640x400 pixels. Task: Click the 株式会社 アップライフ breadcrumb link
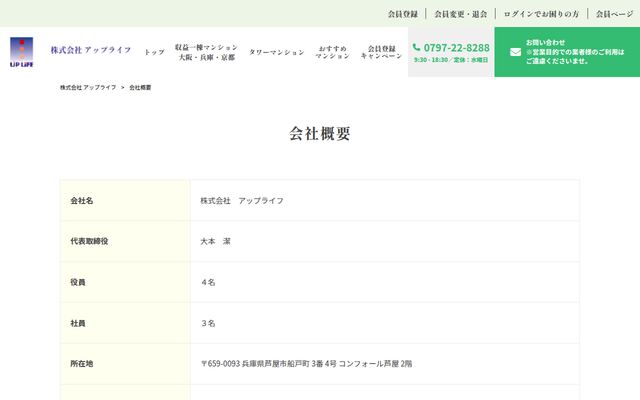pos(88,87)
